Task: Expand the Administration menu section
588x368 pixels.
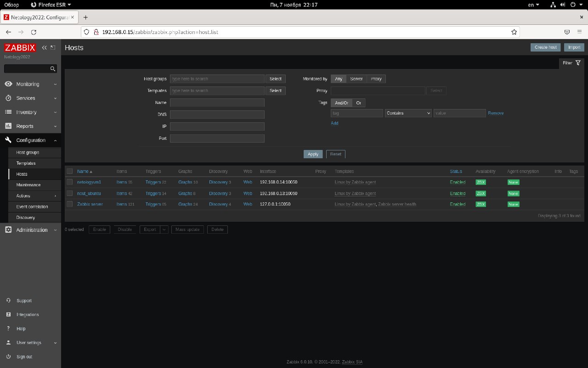Action: [x=55, y=230]
